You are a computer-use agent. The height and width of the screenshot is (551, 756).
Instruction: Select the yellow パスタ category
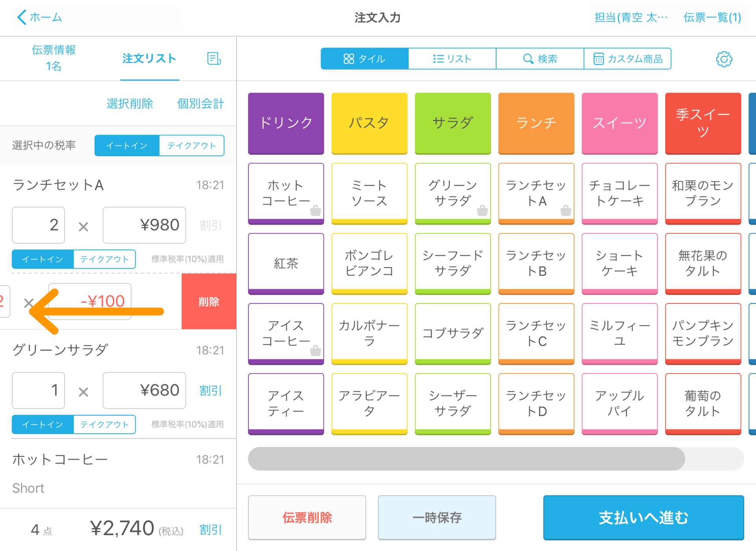coord(369,123)
